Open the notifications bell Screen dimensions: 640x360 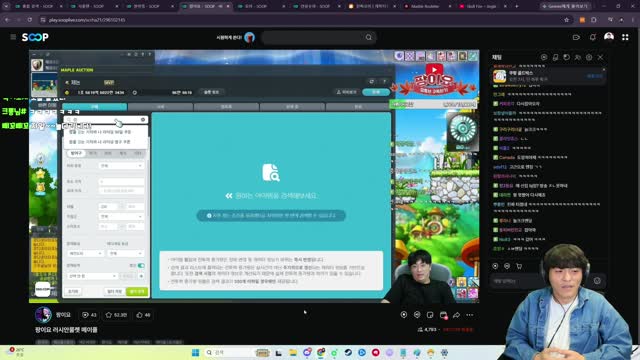593,37
